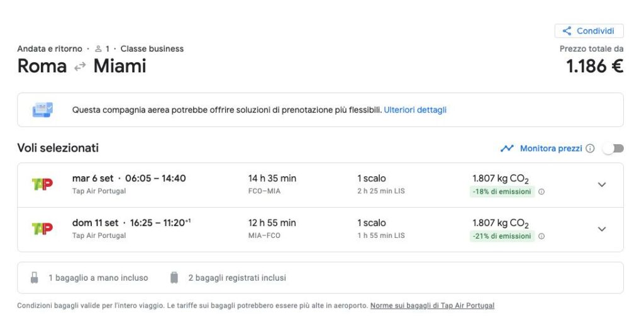Click the passenger count person icon
This screenshot has width=644, height=321.
(97, 49)
